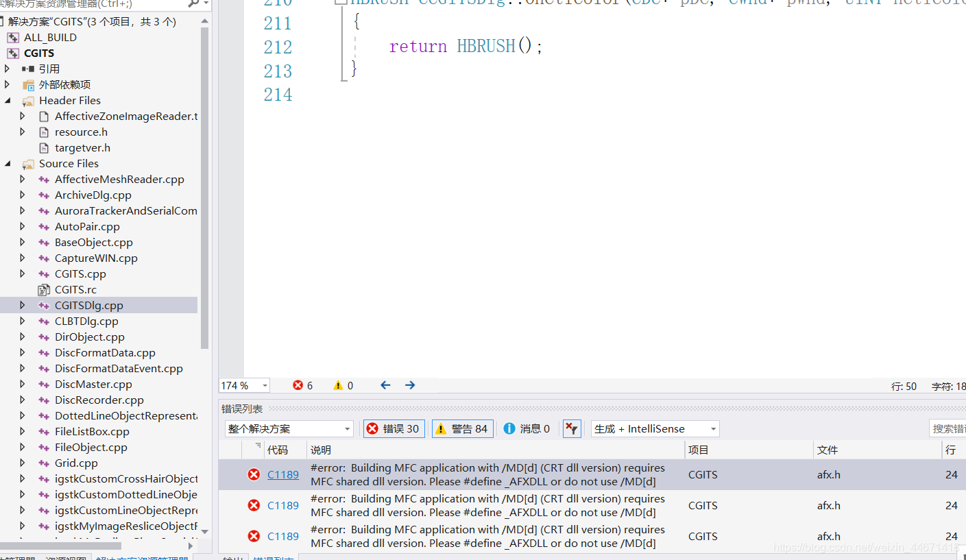
Task: Select the ALL_BUILD project icon
Action: coord(13,37)
